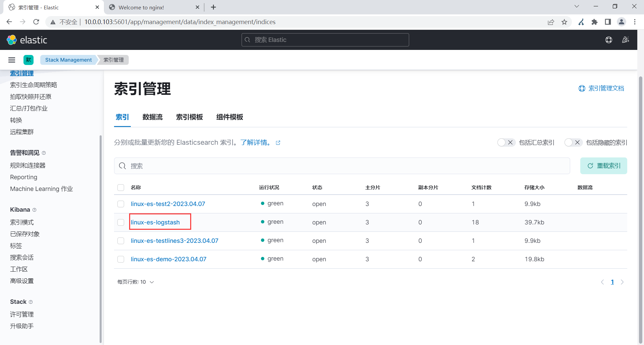Viewport: 644px width, 345px height.
Task: Open the linux-es-test2-2023.04.07 index
Action: (168, 204)
